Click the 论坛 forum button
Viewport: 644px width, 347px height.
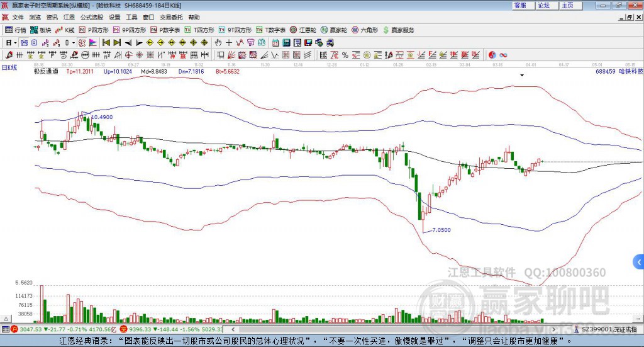(x=548, y=5)
